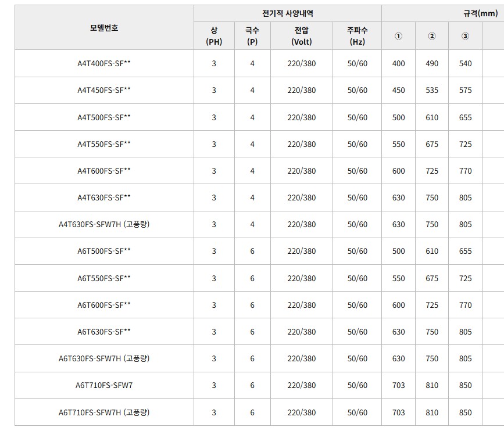Click the 주파수 (Hz) column header
Screen dimensions: 504x431
click(x=357, y=36)
